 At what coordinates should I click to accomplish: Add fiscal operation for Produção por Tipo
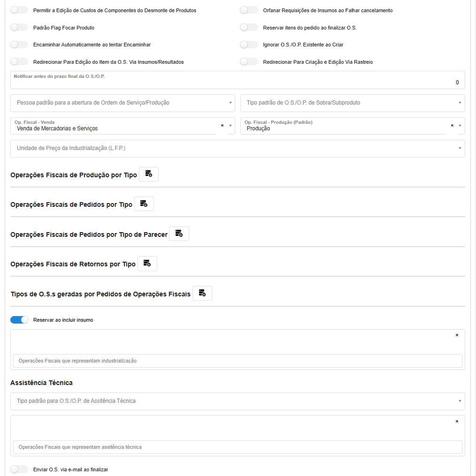pos(148,174)
